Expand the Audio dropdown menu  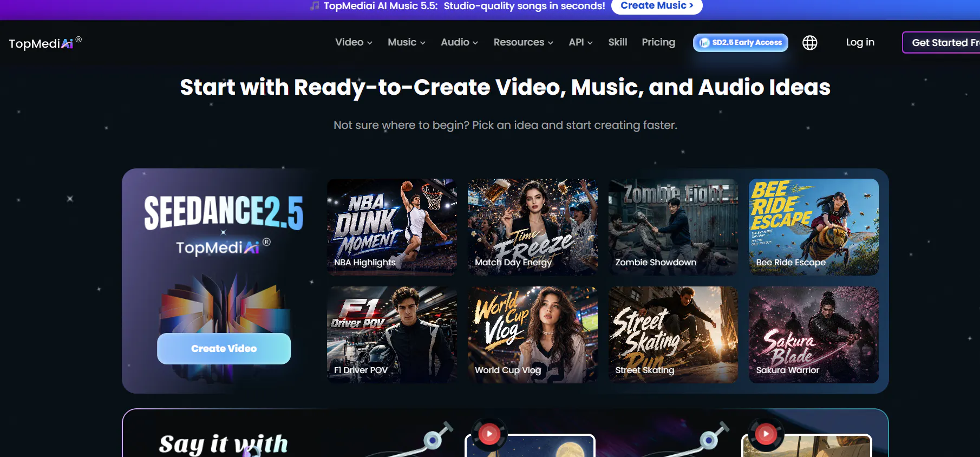click(x=459, y=42)
